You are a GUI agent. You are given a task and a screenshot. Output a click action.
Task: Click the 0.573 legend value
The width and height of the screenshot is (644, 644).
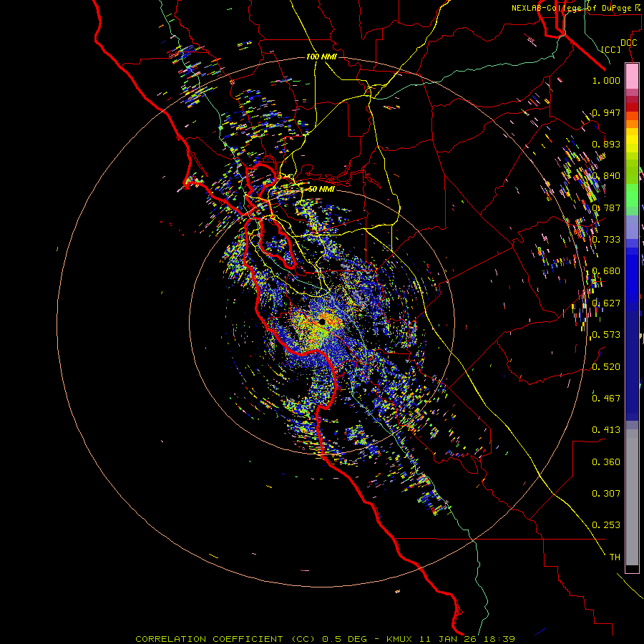point(606,335)
